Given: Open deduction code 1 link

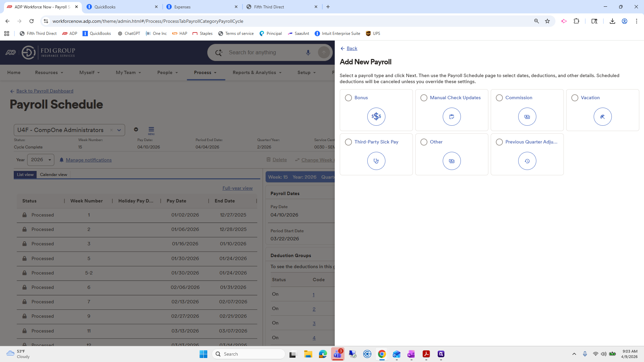Looking at the screenshot, I should tap(313, 295).
